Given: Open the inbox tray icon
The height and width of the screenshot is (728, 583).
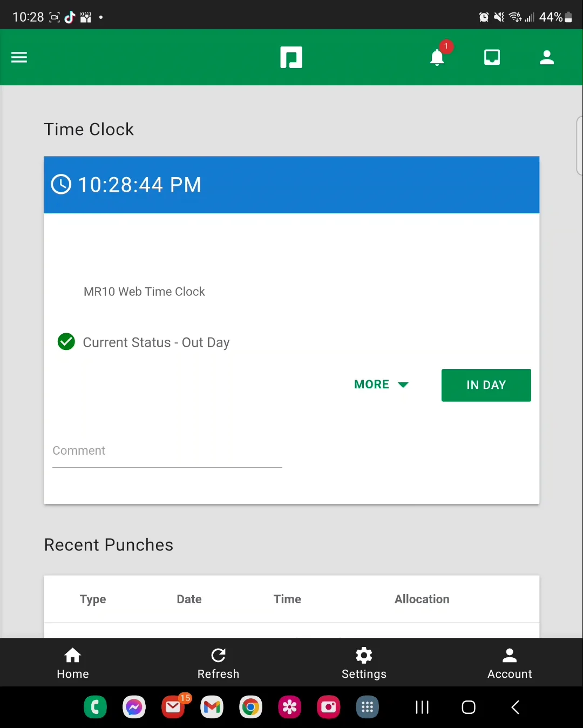Looking at the screenshot, I should click(492, 57).
